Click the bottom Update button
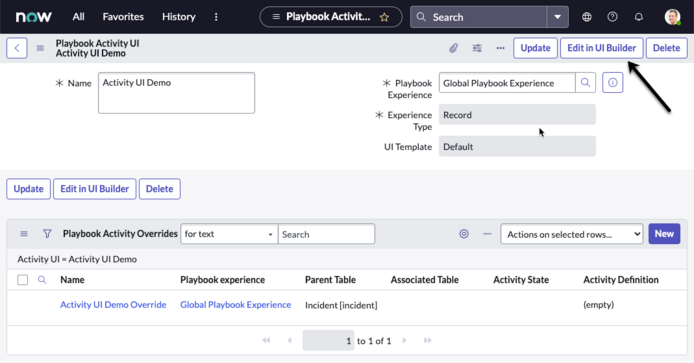Image resolution: width=694 pixels, height=363 pixels. (x=28, y=189)
